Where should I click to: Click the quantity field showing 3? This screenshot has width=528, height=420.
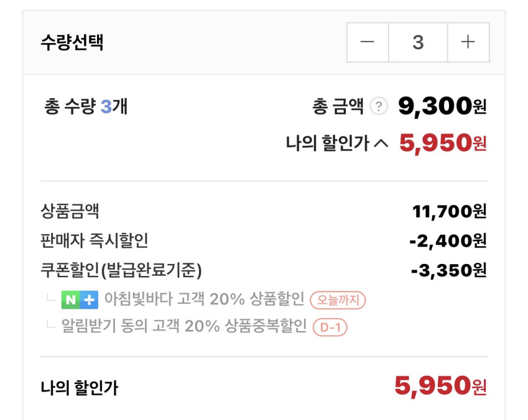pyautogui.click(x=418, y=42)
